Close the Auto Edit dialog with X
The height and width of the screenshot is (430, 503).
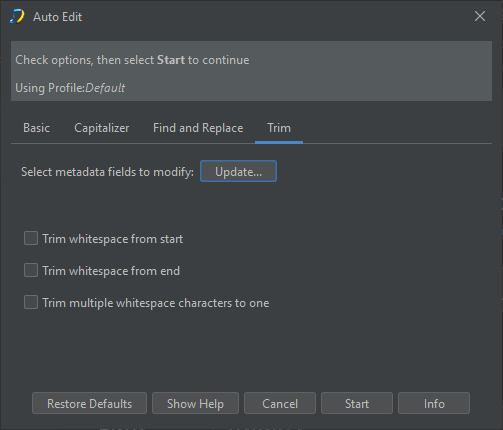(480, 16)
